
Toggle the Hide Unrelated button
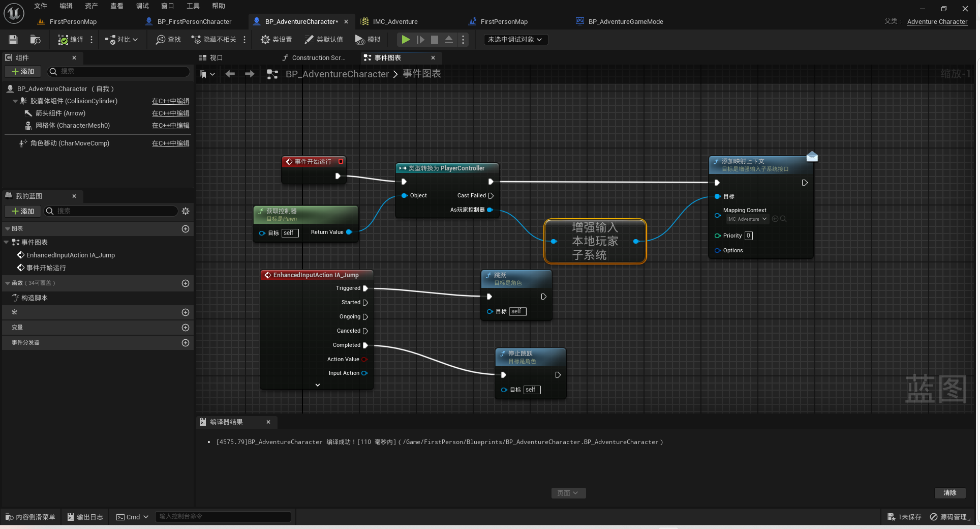(214, 40)
